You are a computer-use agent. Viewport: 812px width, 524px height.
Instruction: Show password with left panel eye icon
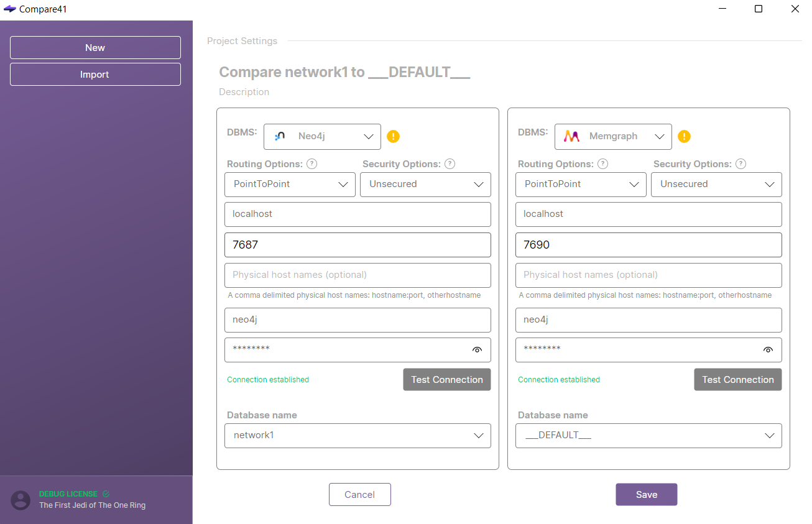tap(477, 350)
